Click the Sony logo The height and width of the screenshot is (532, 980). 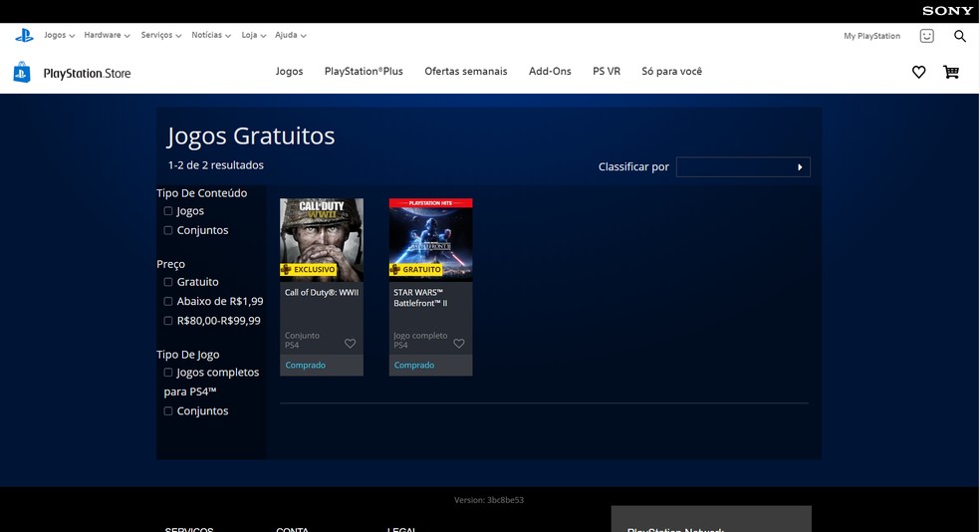coord(947,11)
